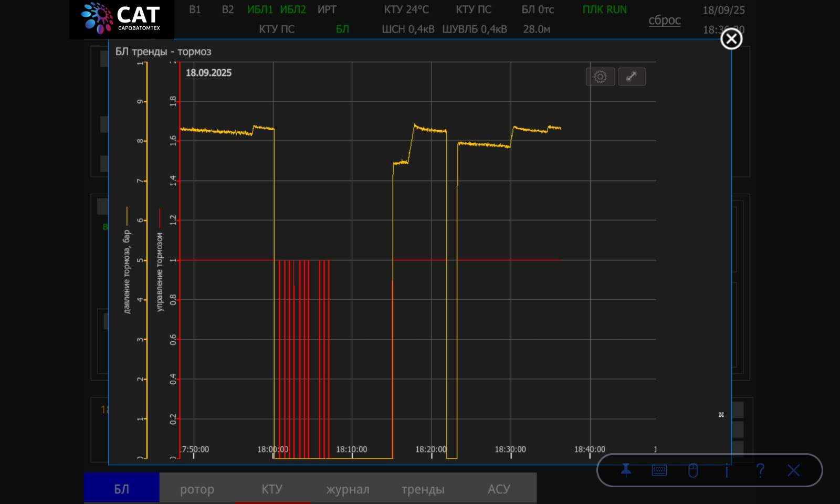The width and height of the screenshot is (840, 504).
Task: Open info icon in remote toolbar
Action: [x=727, y=470]
